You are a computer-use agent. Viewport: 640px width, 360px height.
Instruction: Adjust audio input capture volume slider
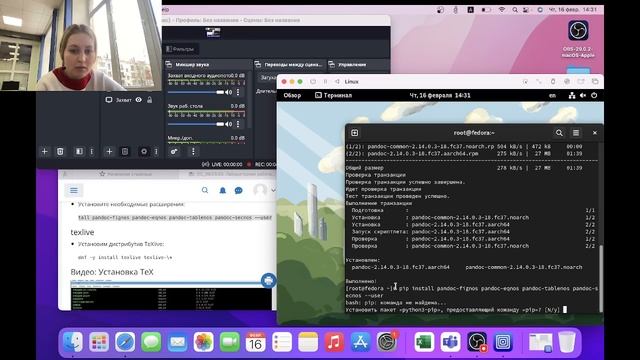(196, 92)
